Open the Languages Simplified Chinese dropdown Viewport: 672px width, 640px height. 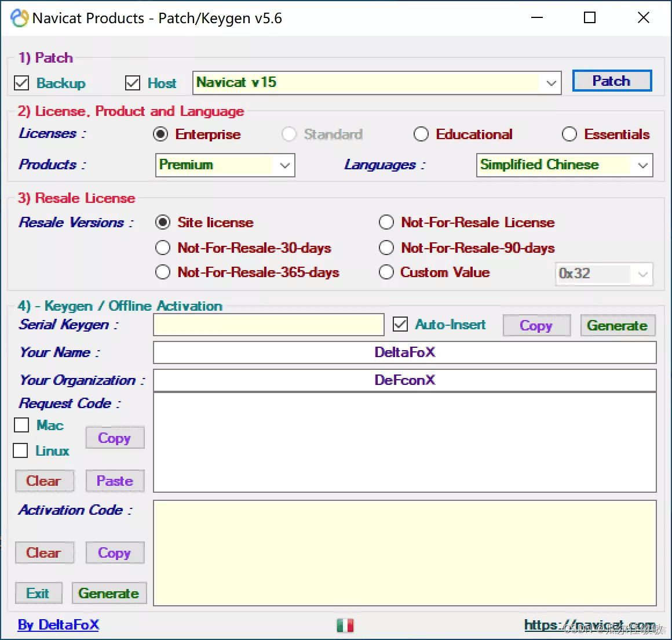click(642, 165)
